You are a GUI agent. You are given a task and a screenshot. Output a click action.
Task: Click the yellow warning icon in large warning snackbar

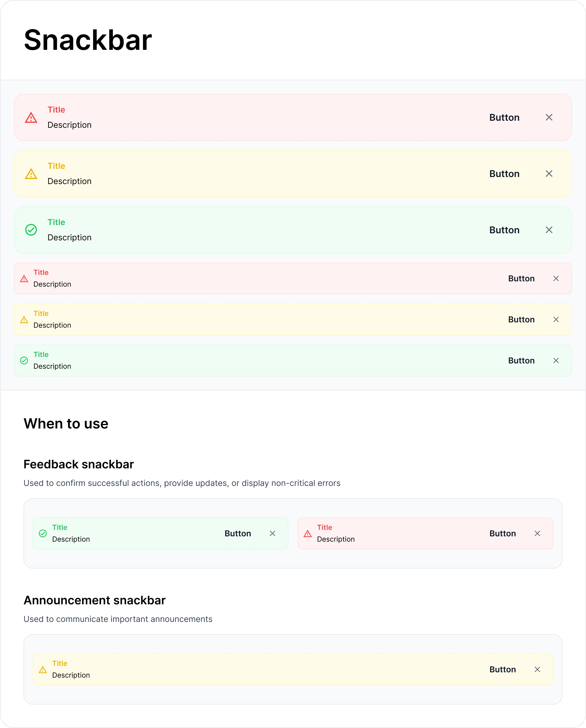pyautogui.click(x=31, y=174)
